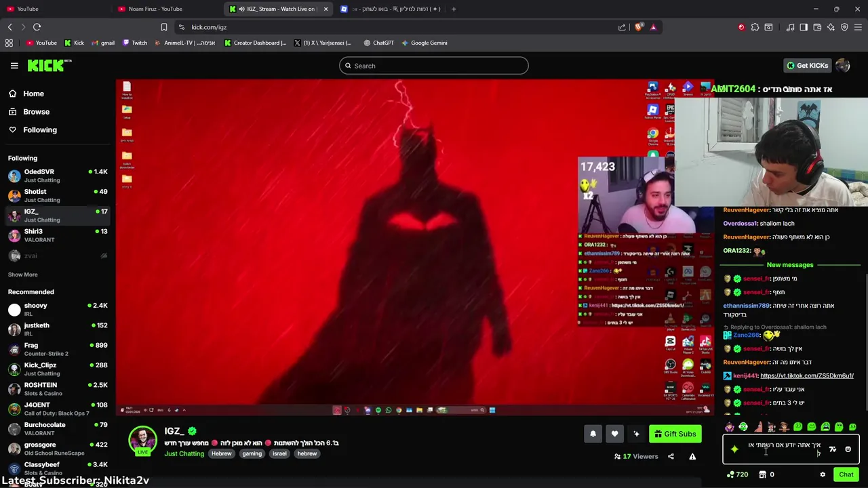Open Brave VPN shield icon

[844, 27]
